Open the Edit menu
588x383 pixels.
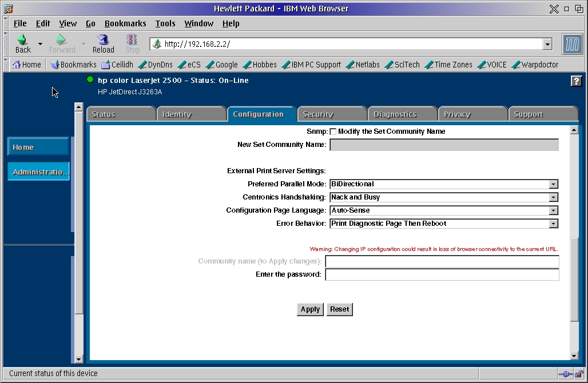[x=43, y=23]
